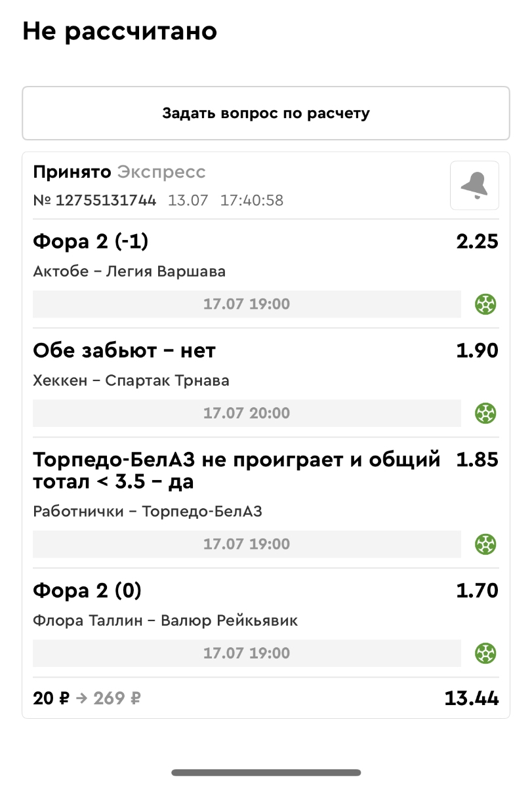Open the Флора Таллин – Валюр Рейкьявик match

coord(165,620)
